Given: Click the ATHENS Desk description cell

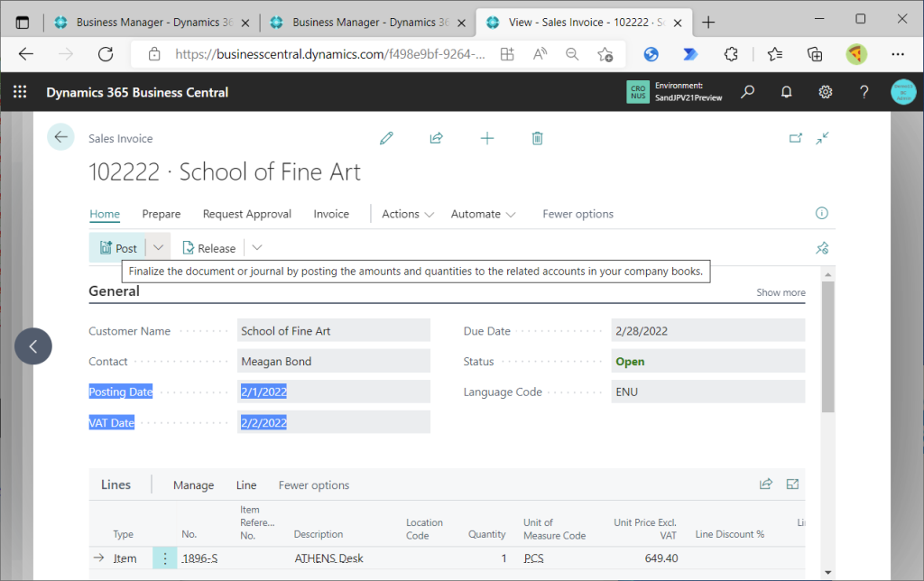Looking at the screenshot, I should [328, 558].
